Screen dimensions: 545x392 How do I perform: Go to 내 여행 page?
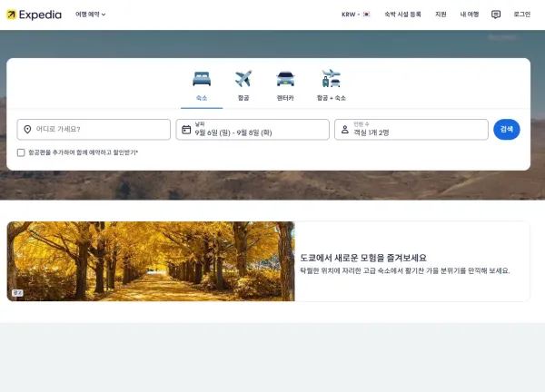[470, 15]
